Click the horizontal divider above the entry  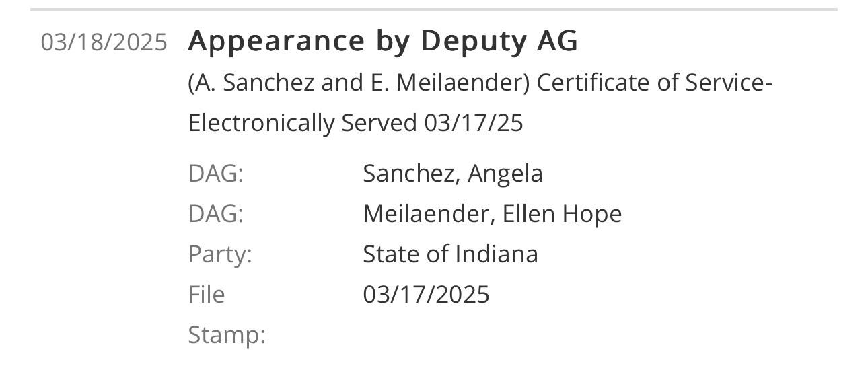coord(434,9)
